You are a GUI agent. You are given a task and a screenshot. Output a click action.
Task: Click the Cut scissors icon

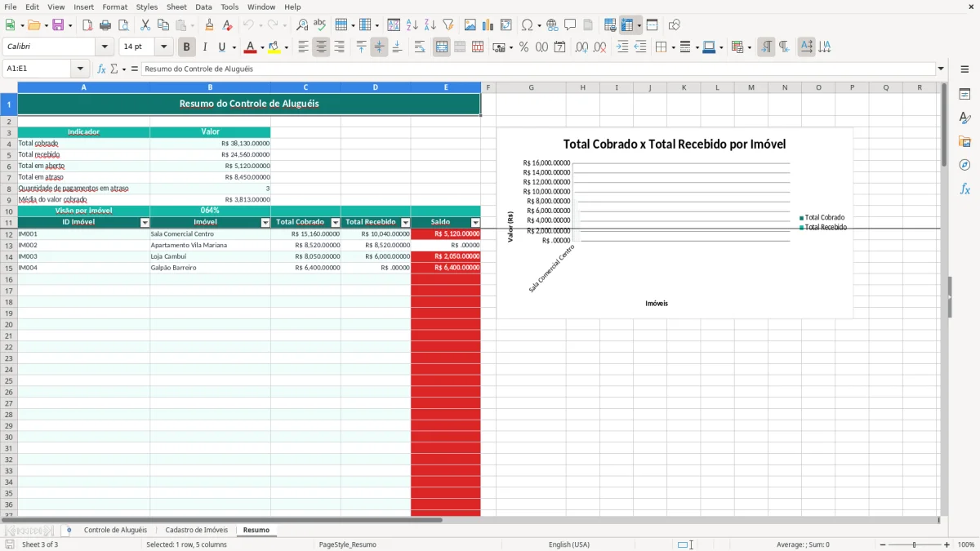click(145, 25)
